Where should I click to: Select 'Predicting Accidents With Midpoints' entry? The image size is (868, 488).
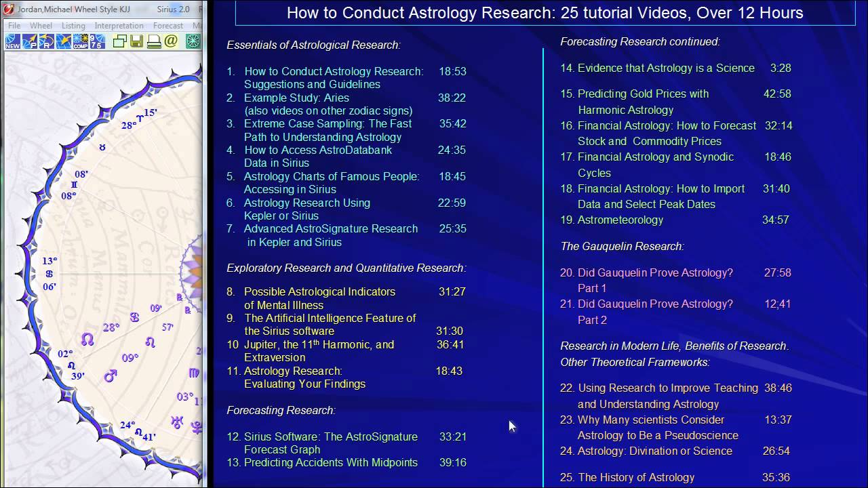pyautogui.click(x=331, y=463)
